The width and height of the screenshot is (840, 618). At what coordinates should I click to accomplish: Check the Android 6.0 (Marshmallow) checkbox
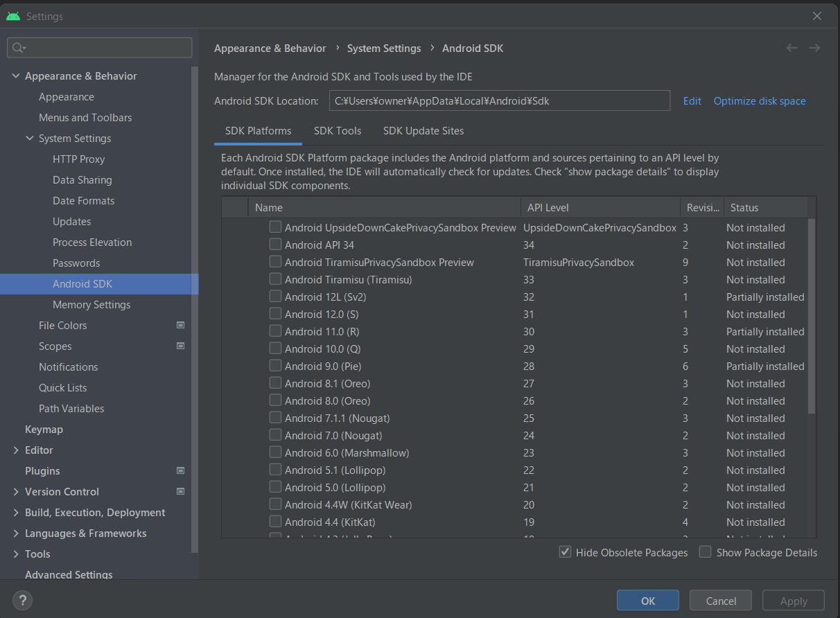(x=275, y=452)
